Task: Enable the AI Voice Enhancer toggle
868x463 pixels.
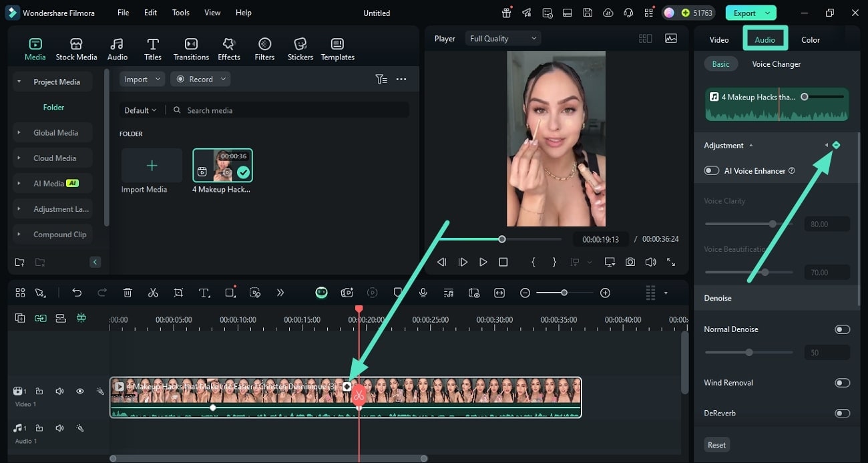Action: tap(711, 170)
